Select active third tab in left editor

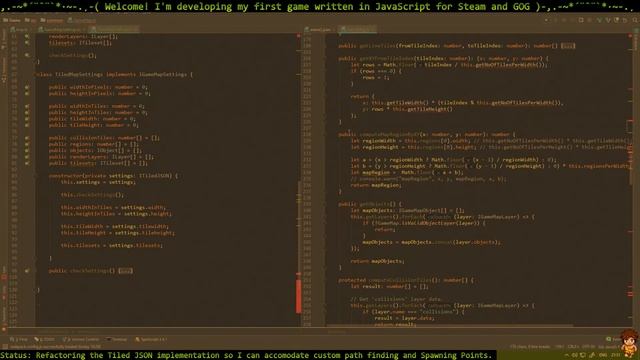point(115,29)
